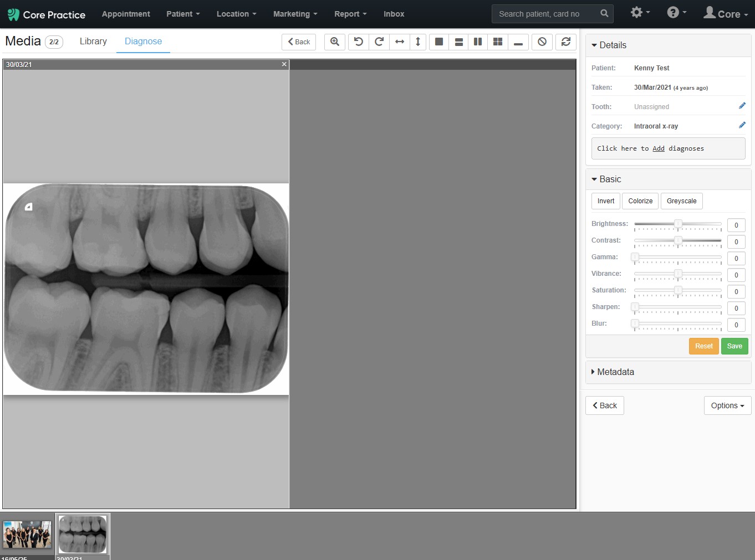755x560 pixels.
Task: Click the Contrast slider handle
Action: 678,240
